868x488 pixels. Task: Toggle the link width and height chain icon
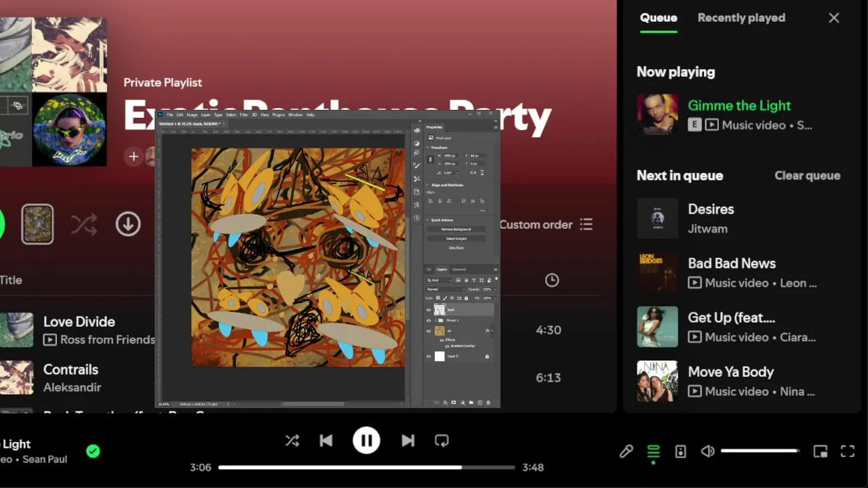click(431, 159)
